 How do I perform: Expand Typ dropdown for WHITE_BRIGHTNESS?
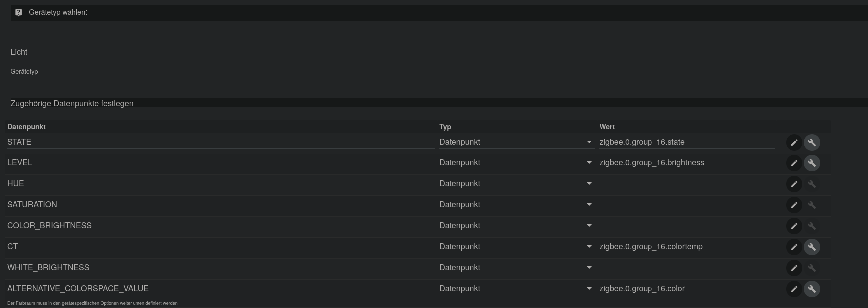coord(516,268)
